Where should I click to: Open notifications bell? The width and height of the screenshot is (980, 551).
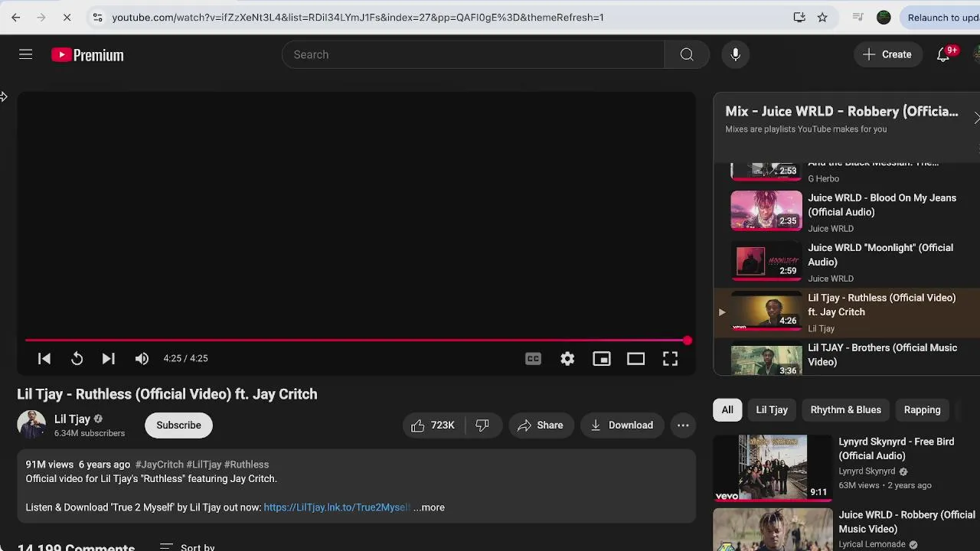(x=943, y=54)
